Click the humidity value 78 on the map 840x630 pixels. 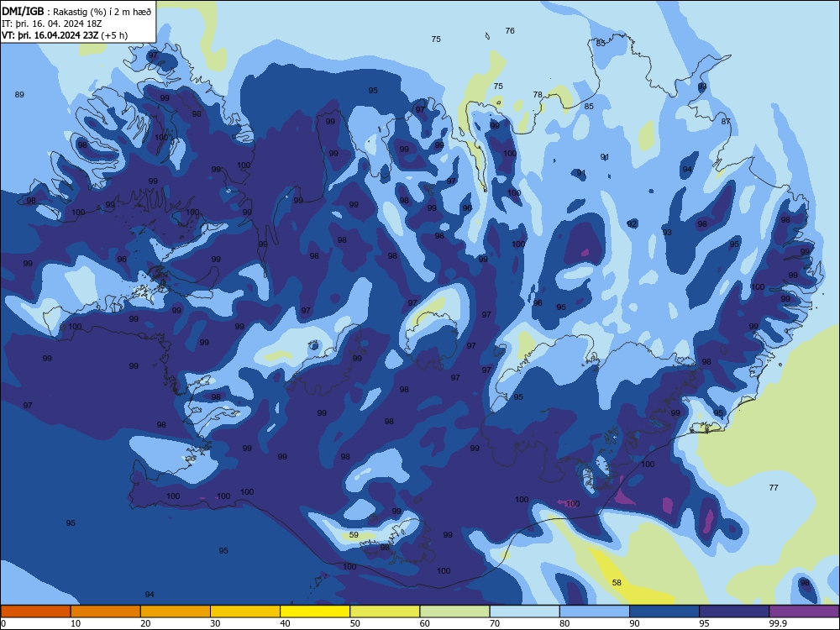(538, 94)
